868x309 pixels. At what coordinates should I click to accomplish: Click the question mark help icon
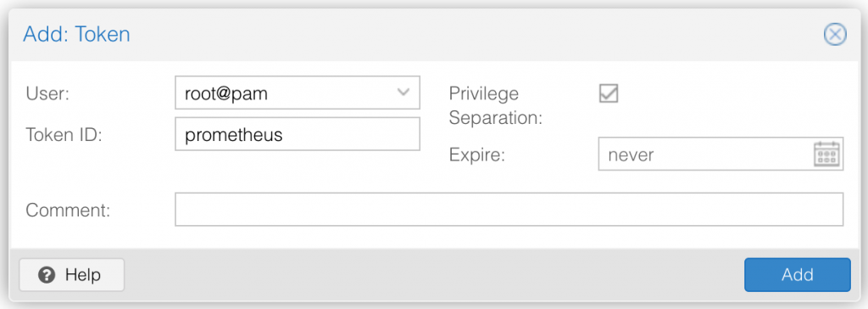[x=47, y=274]
